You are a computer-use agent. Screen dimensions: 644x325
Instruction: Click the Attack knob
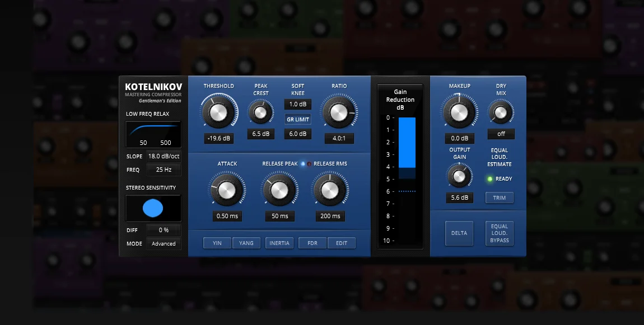pyautogui.click(x=227, y=190)
